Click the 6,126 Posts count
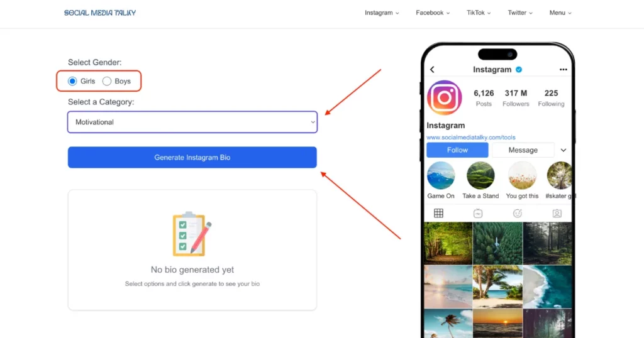 coord(484,98)
